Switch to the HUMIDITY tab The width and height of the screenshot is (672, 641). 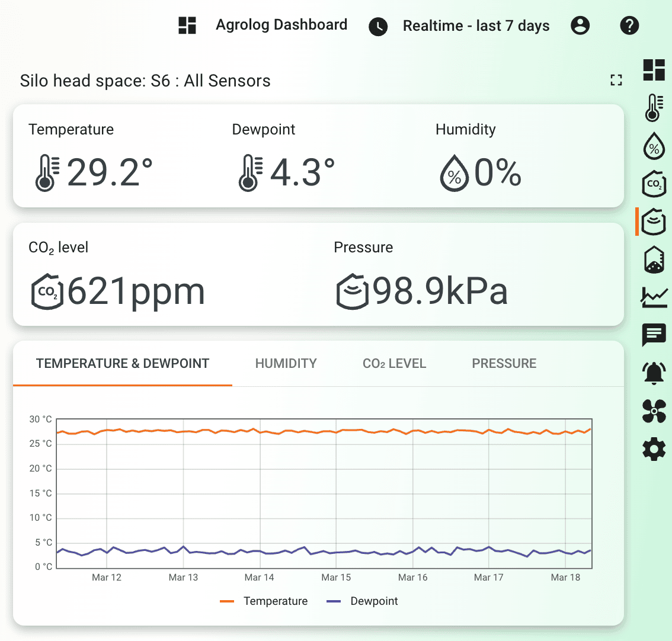(286, 363)
